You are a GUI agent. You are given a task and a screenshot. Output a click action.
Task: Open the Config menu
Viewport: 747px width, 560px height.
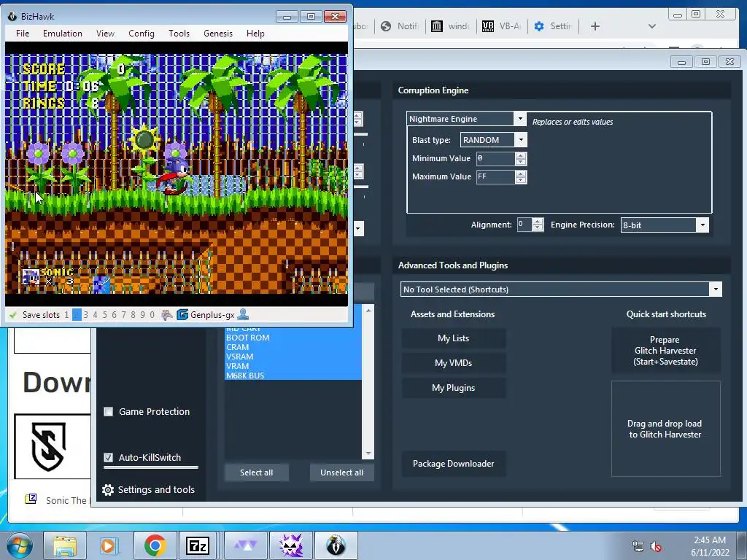142,34
